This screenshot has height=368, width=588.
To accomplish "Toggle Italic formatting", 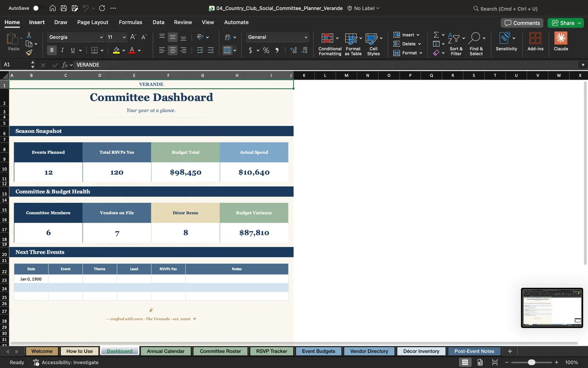I will pos(62,50).
